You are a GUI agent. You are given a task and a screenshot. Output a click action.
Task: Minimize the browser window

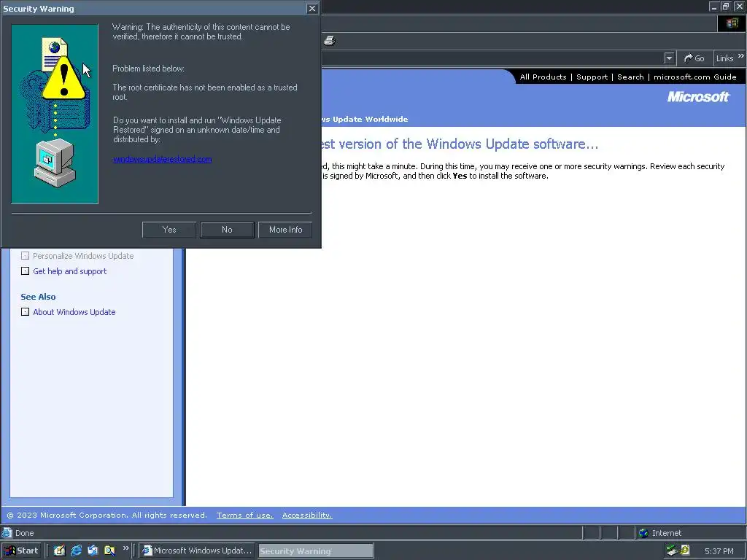pos(714,6)
